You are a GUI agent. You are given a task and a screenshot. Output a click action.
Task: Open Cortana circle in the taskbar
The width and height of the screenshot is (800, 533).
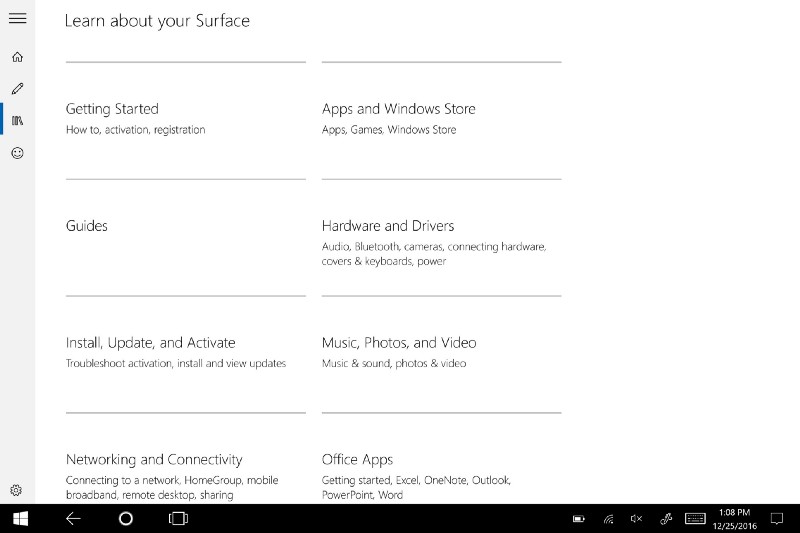click(x=125, y=518)
